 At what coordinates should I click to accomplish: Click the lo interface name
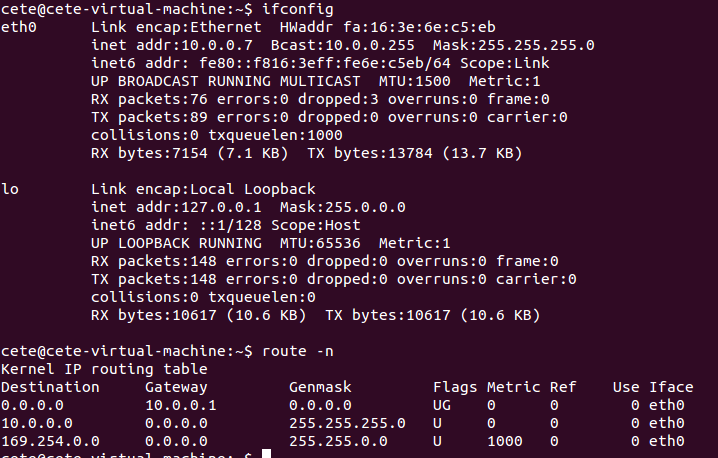click(10, 189)
